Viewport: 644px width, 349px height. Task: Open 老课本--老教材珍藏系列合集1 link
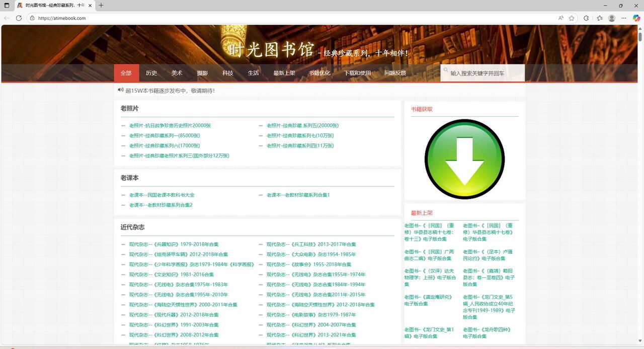click(298, 195)
